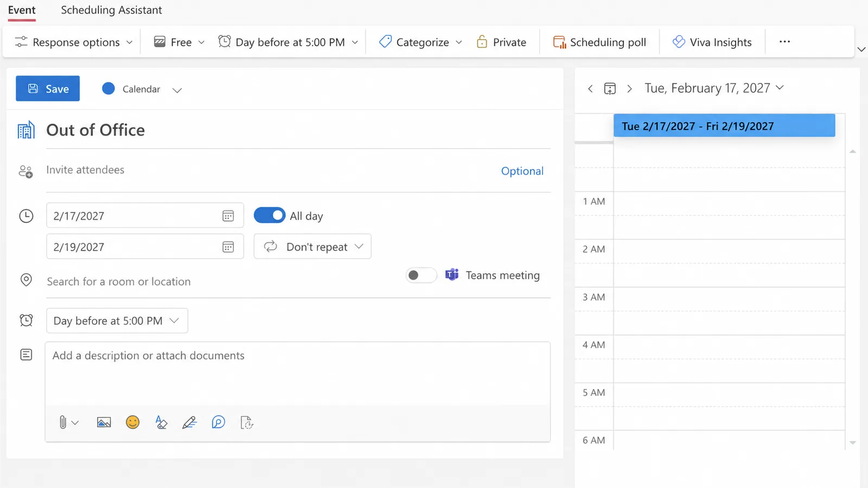Click the Invite attendees field
This screenshot has width=868, height=488.
(271, 170)
